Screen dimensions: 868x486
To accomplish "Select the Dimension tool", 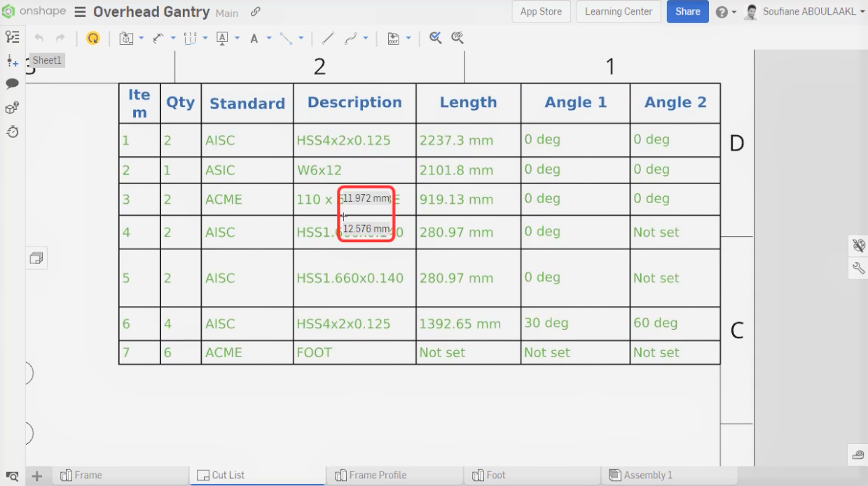I will tap(158, 39).
